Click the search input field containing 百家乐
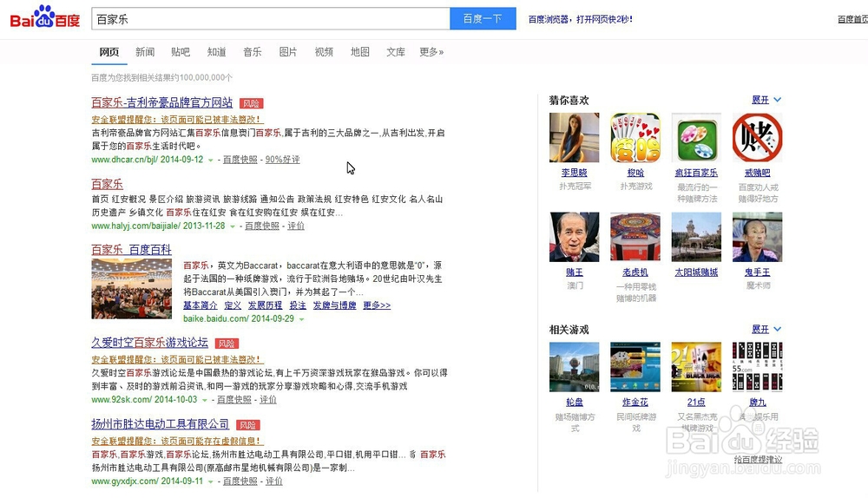The image size is (868, 498). 271,19
